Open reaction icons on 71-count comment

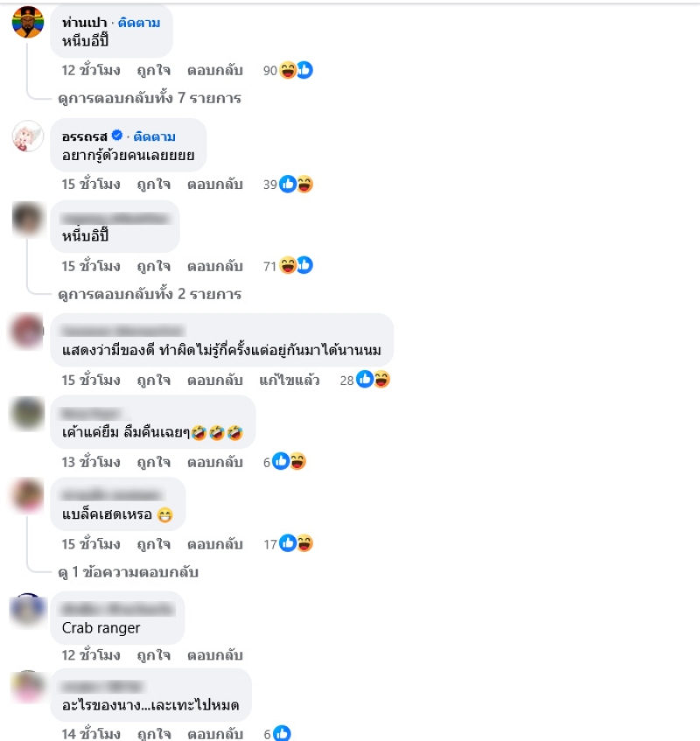pos(288,266)
